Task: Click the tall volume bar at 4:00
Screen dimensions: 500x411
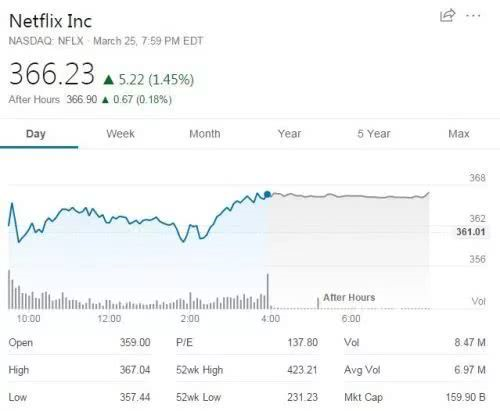Action: (268, 291)
